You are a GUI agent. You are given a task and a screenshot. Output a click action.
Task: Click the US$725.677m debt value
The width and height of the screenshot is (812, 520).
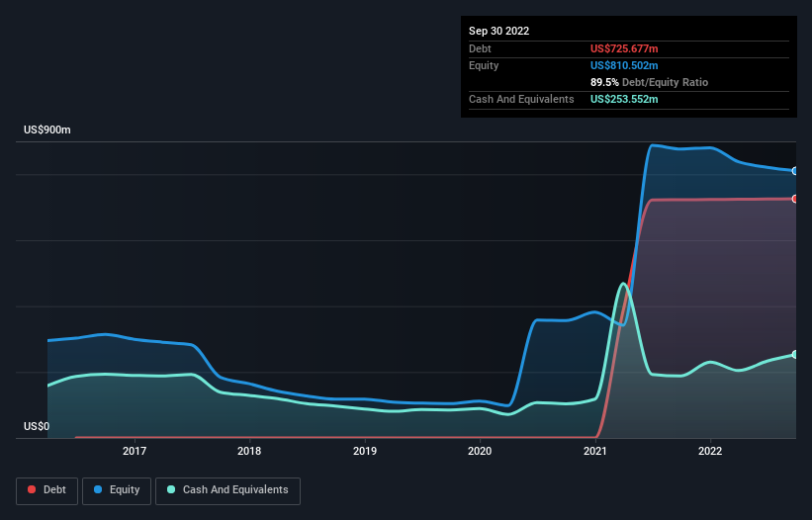point(624,48)
